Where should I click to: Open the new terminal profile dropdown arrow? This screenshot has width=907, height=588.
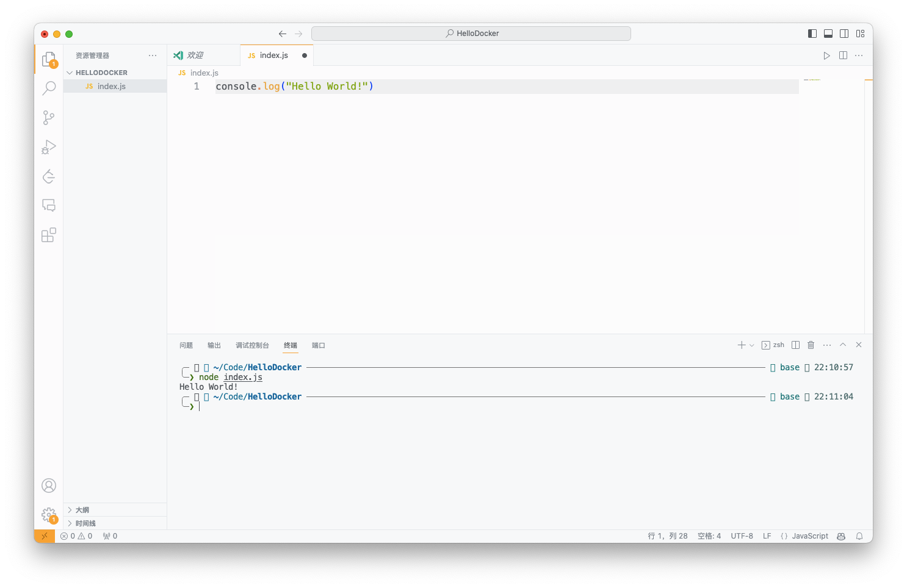(752, 345)
